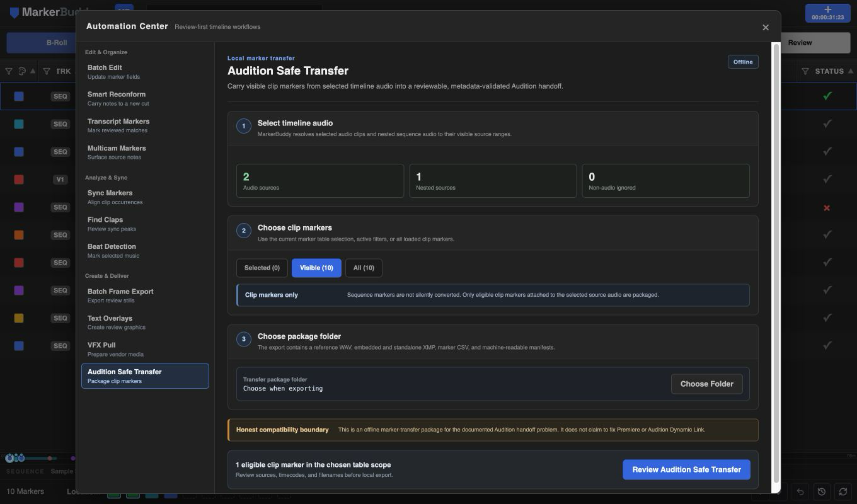Click Review Audition Safe Transfer button
857x504 pixels.
[686, 469]
